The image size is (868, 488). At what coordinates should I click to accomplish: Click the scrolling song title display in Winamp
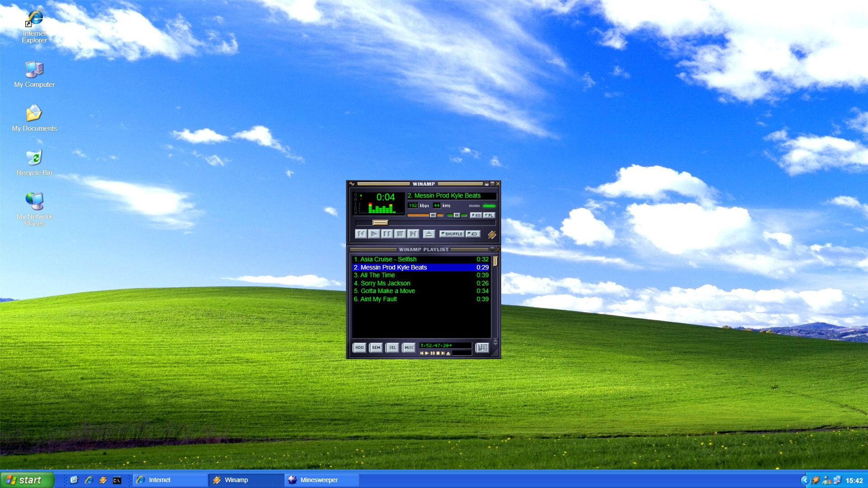coord(452,196)
